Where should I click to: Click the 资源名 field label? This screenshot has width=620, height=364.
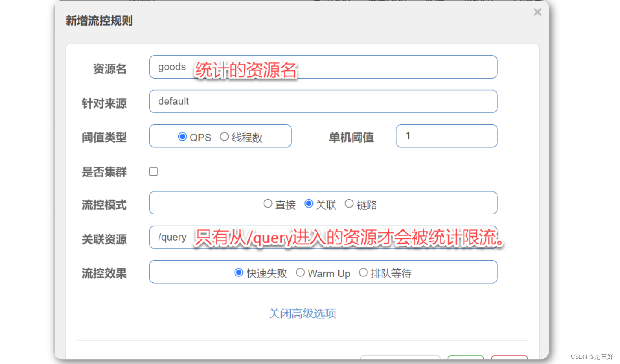110,69
